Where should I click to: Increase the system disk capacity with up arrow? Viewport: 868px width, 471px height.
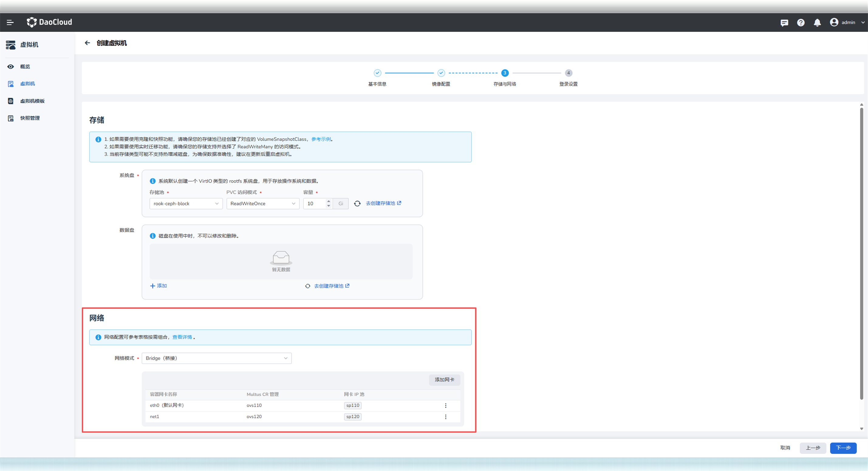pos(329,201)
